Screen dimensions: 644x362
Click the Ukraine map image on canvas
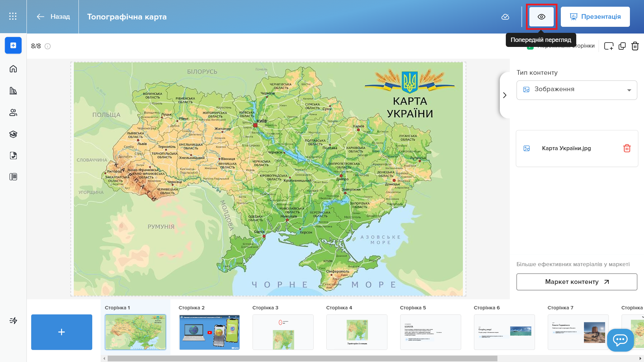[268, 179]
